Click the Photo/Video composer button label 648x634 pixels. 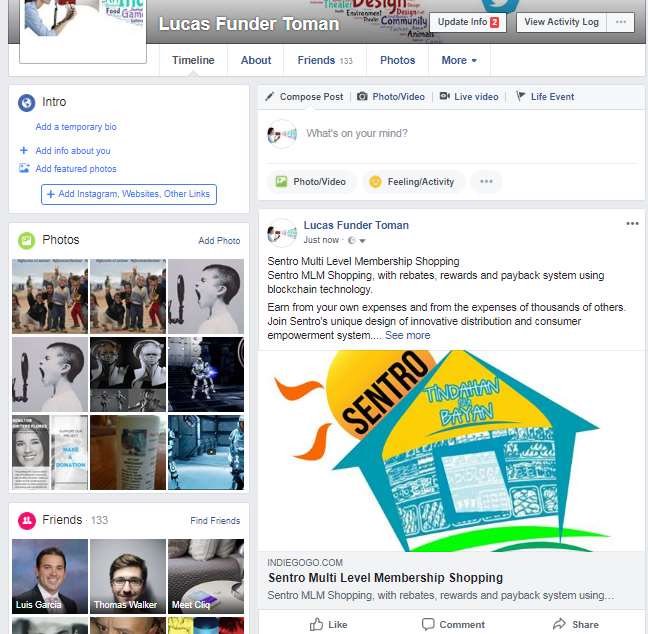[x=319, y=182]
